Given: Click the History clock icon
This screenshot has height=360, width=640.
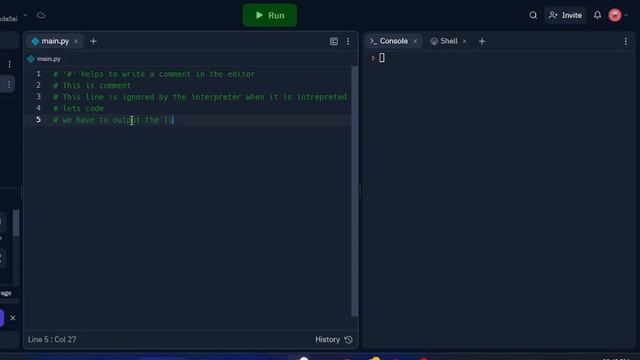Looking at the screenshot, I should tap(349, 340).
